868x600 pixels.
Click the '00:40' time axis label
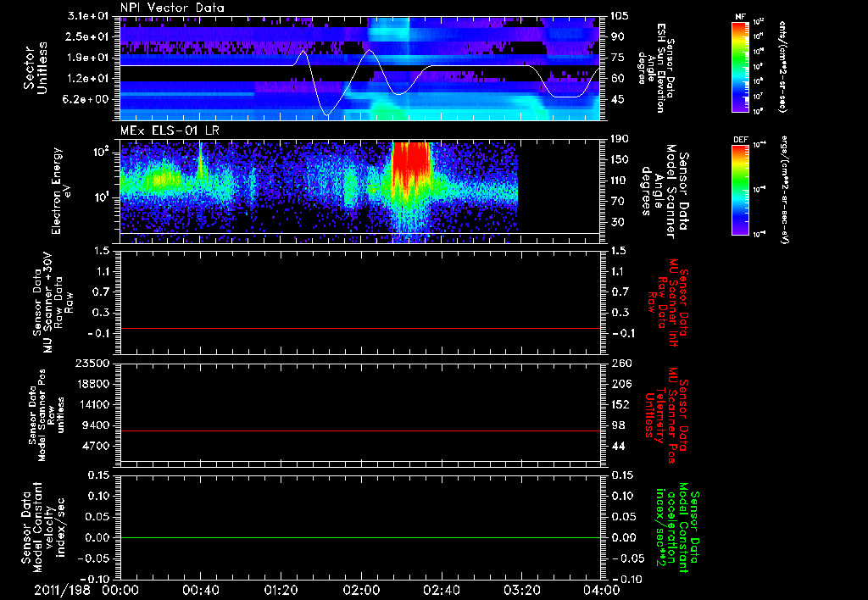click(x=200, y=590)
